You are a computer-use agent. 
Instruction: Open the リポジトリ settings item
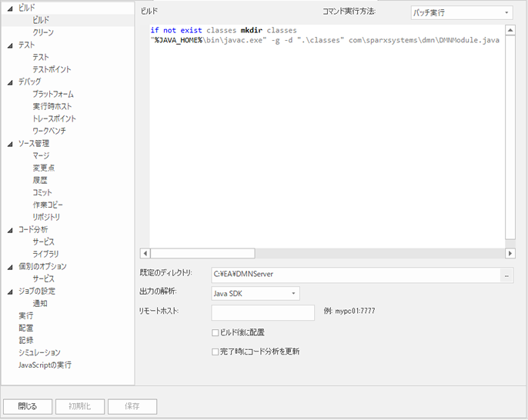coord(46,218)
